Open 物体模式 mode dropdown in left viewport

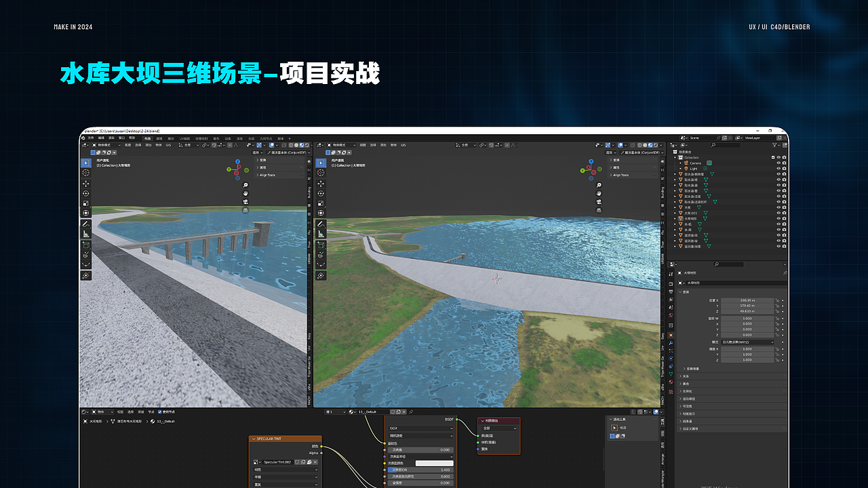point(106,145)
